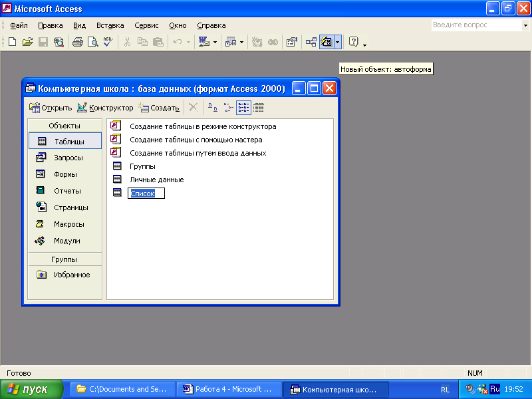Click the пуск Start button
The image size is (532, 399).
click(x=31, y=389)
